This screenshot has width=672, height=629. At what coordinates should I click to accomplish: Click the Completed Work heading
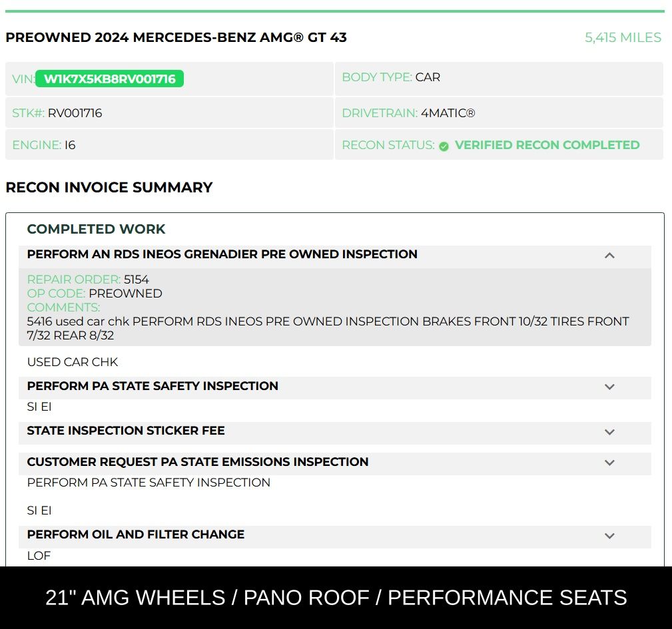click(96, 229)
